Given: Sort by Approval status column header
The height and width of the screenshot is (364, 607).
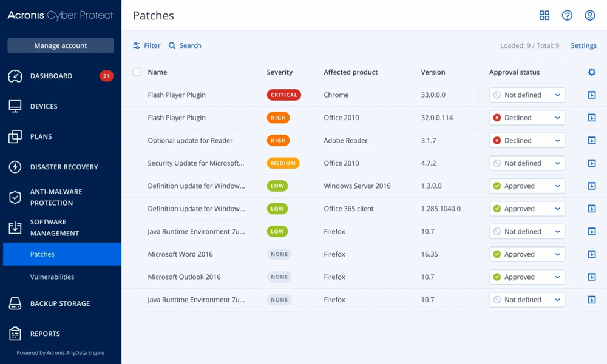Looking at the screenshot, I should (514, 72).
